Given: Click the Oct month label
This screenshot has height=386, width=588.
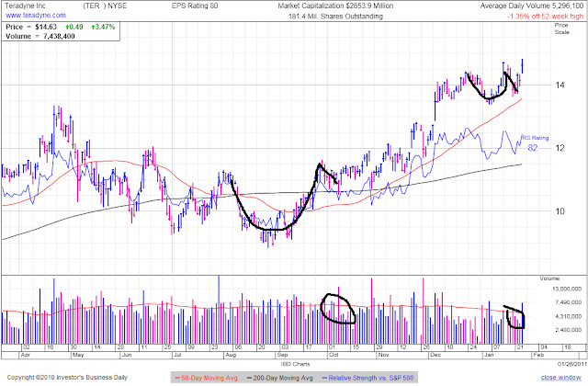Looking at the screenshot, I should click(334, 355).
